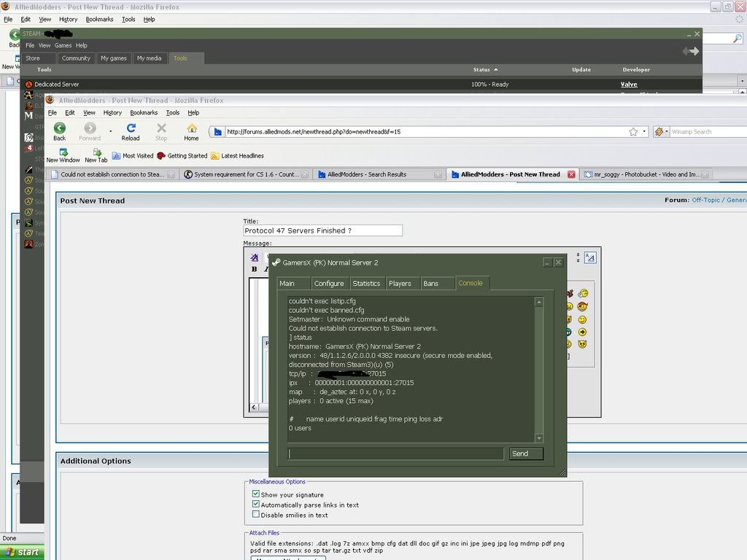
Task: Toggle Bold formatting in message editor
Action: [255, 269]
